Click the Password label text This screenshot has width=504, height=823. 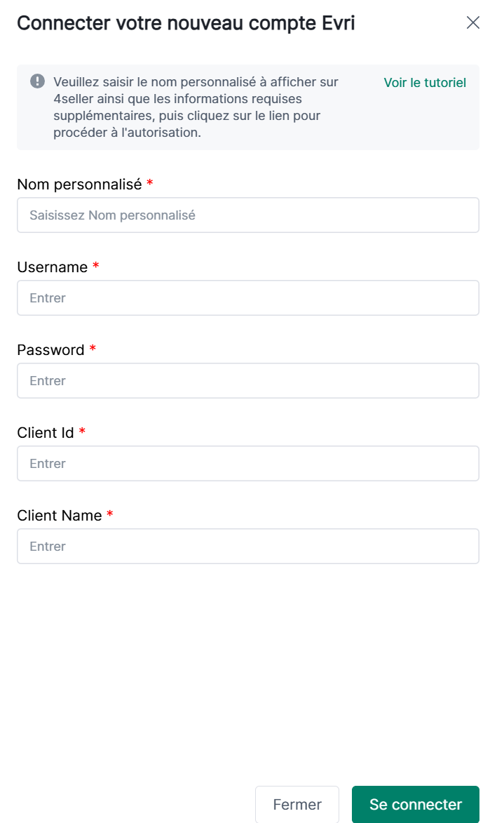coord(50,350)
